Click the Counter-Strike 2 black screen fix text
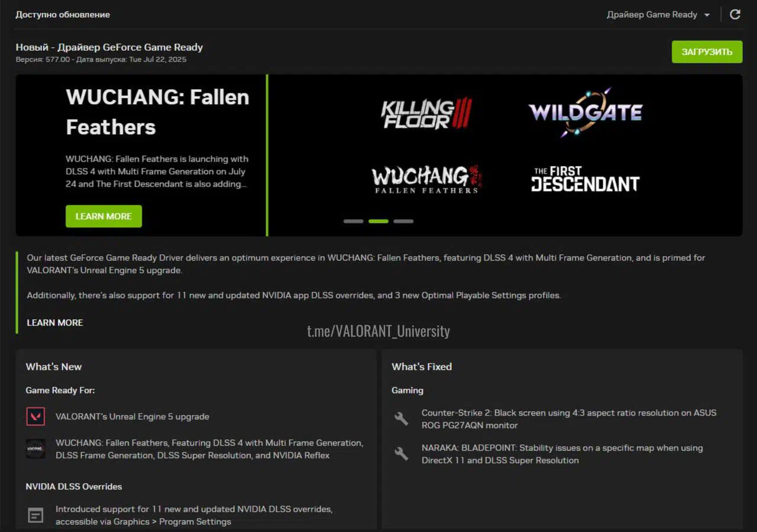Image resolution: width=757 pixels, height=532 pixels. point(569,419)
